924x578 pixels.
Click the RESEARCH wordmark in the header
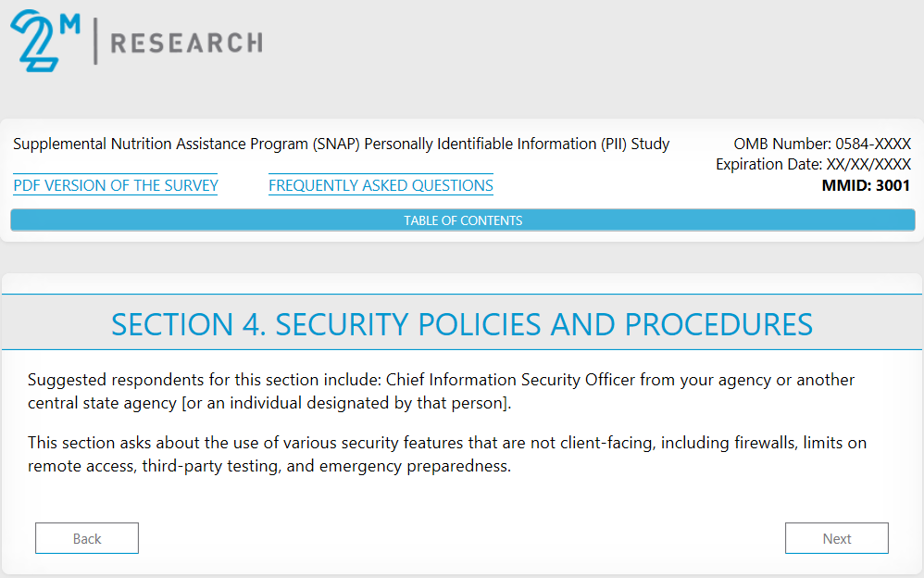pos(186,43)
